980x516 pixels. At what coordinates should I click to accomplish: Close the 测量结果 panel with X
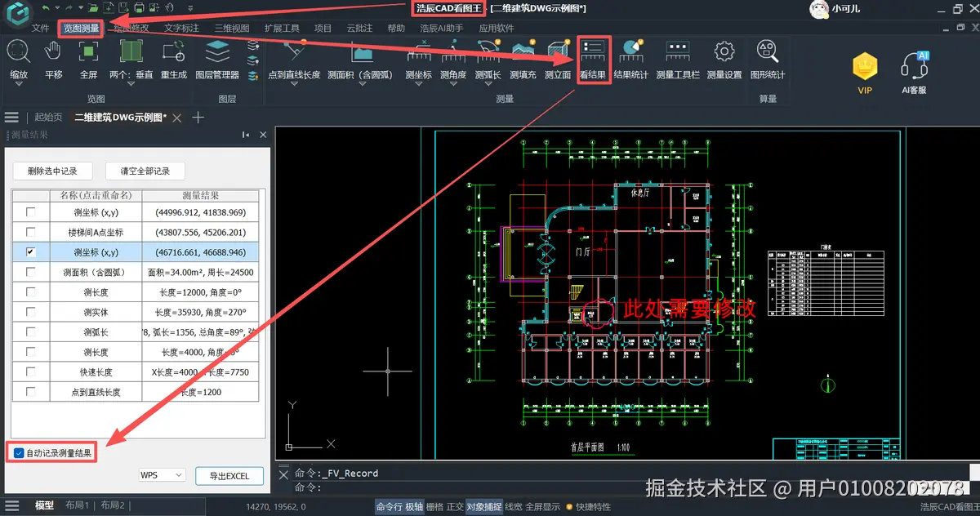point(263,135)
